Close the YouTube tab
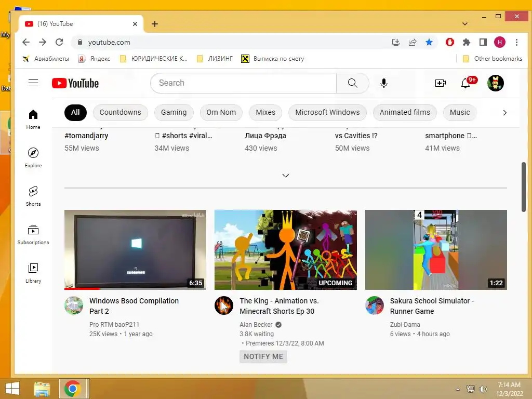 pyautogui.click(x=135, y=24)
